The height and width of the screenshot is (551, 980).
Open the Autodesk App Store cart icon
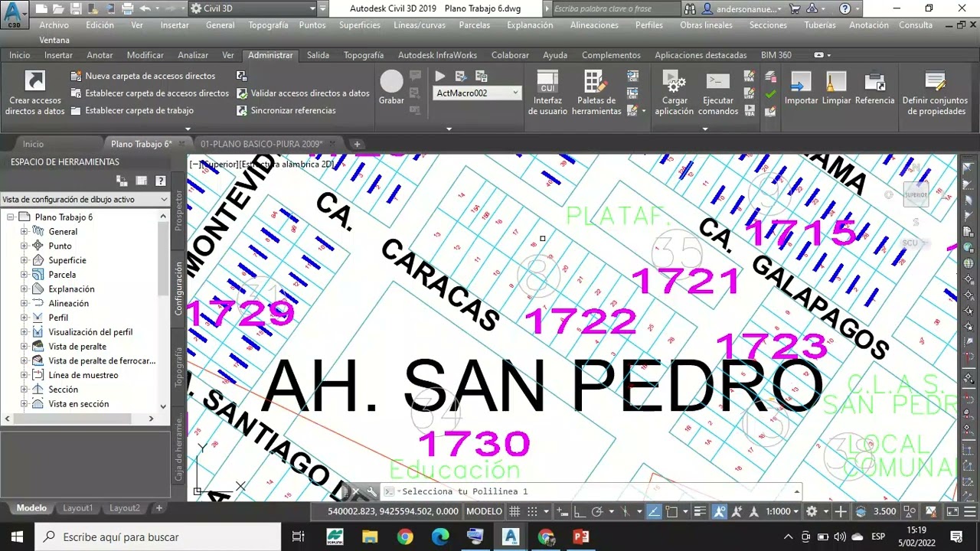pos(795,8)
